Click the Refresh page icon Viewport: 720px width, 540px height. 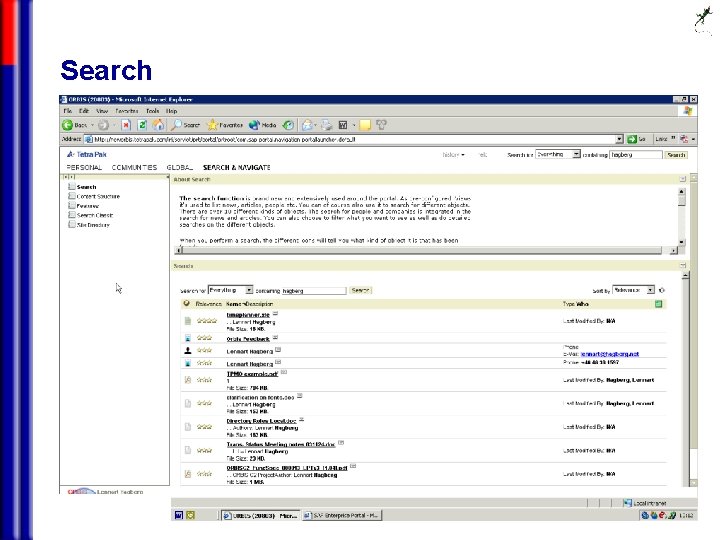click(x=142, y=125)
